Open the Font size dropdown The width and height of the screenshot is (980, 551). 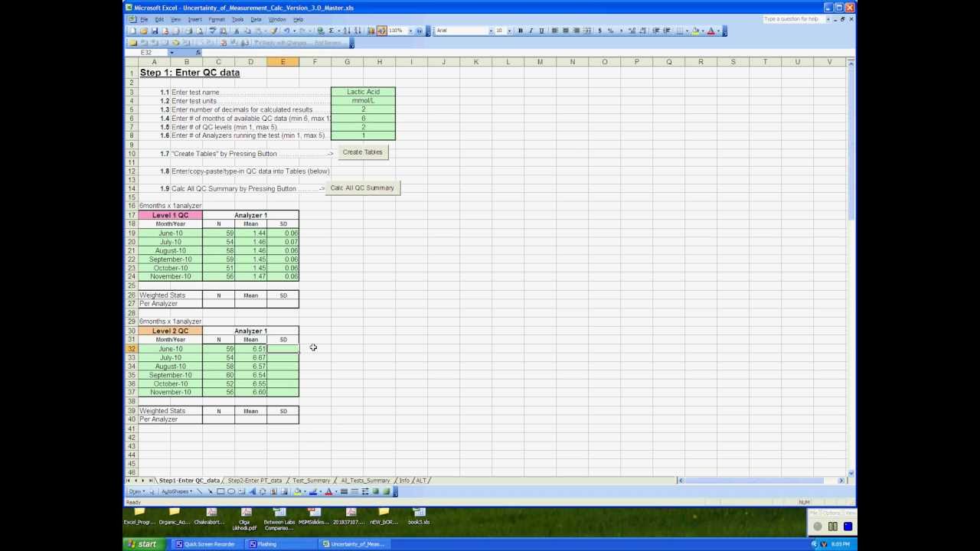510,31
